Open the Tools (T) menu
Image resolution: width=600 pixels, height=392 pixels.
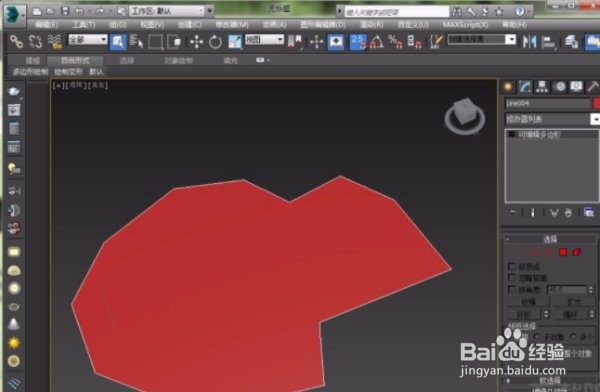tap(84, 25)
